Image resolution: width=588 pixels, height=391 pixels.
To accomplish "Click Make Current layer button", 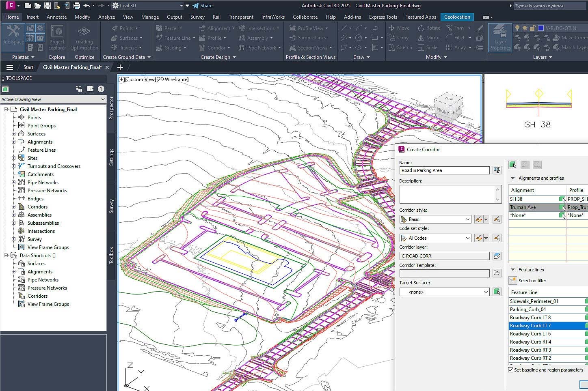I will [571, 38].
